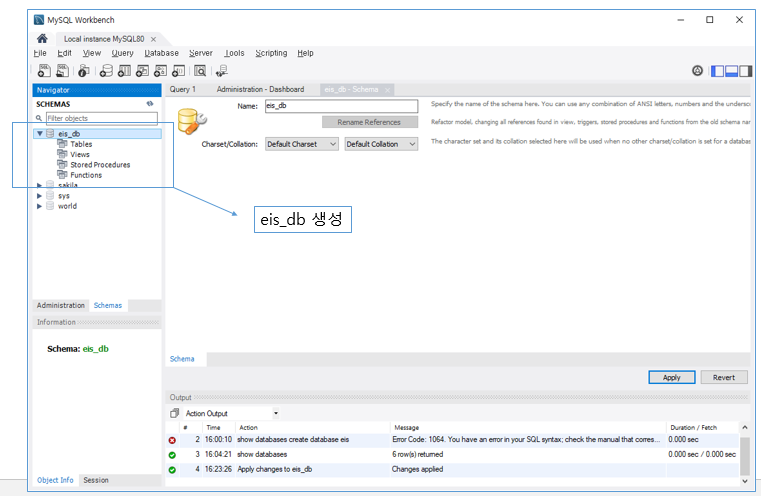Expand the sys schema
761x496 pixels.
click(x=39, y=196)
